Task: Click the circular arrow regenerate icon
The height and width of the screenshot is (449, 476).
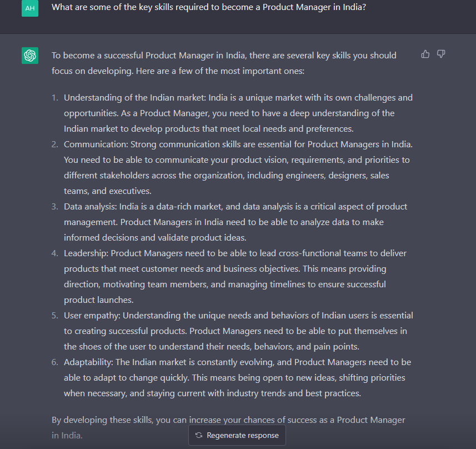Action: coord(199,435)
